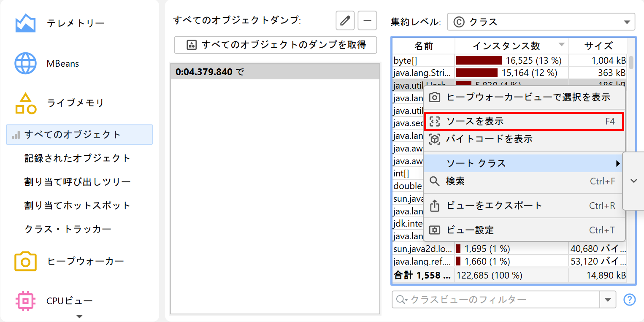Choose ヒープウォーカービューで選択を表示 from context menu

click(x=524, y=97)
